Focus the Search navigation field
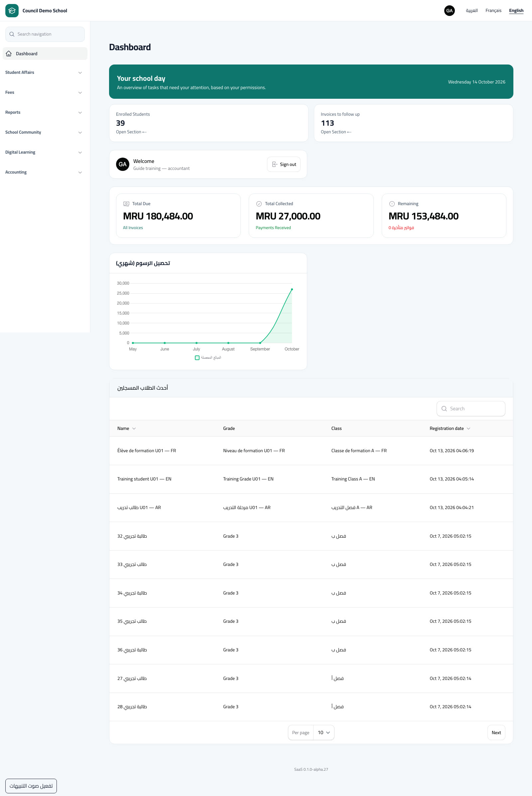This screenshot has width=532, height=796. [x=45, y=34]
